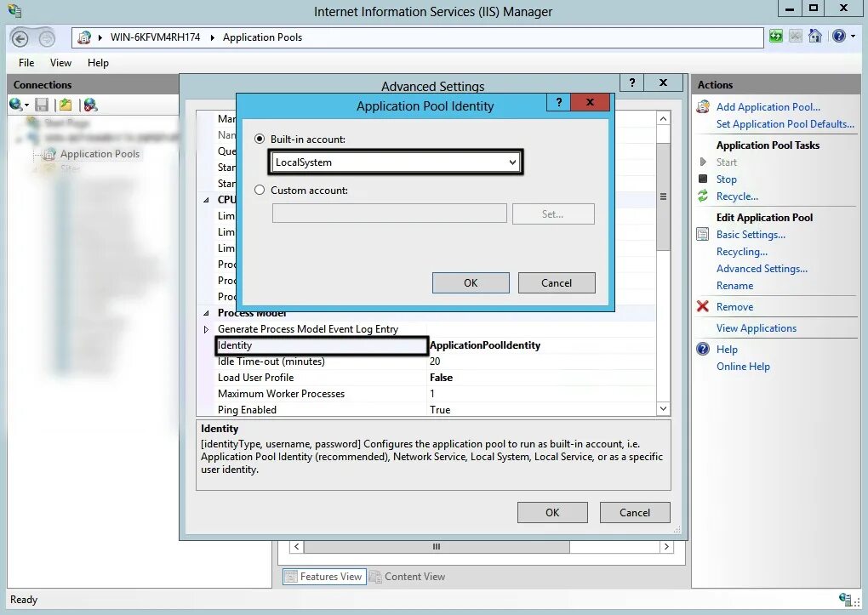Screen dimensions: 868x615
Task: Click the Basic Settings page icon
Action: tap(702, 234)
